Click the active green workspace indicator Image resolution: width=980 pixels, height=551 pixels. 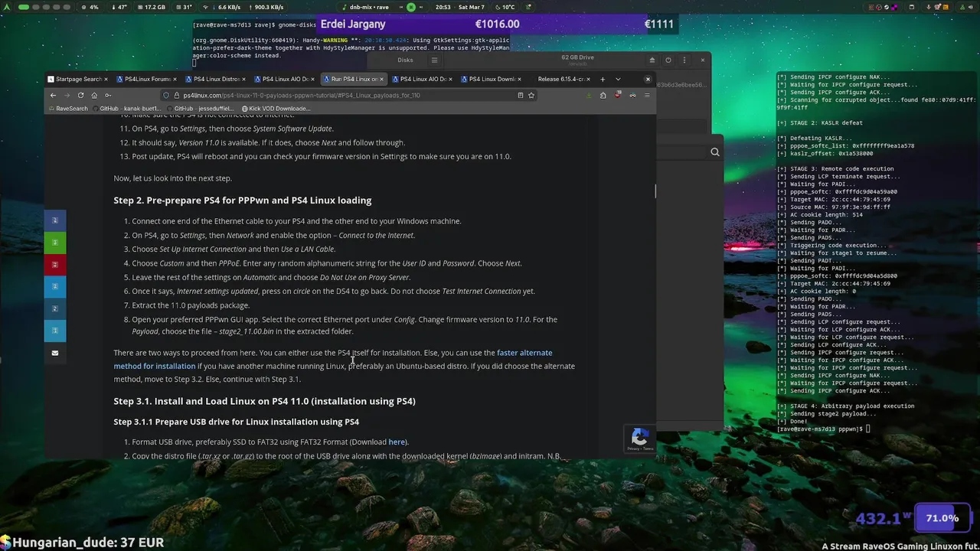[x=24, y=7]
